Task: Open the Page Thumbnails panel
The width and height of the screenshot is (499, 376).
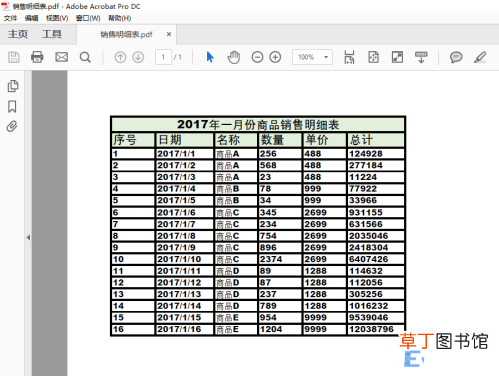Action: click(x=13, y=86)
